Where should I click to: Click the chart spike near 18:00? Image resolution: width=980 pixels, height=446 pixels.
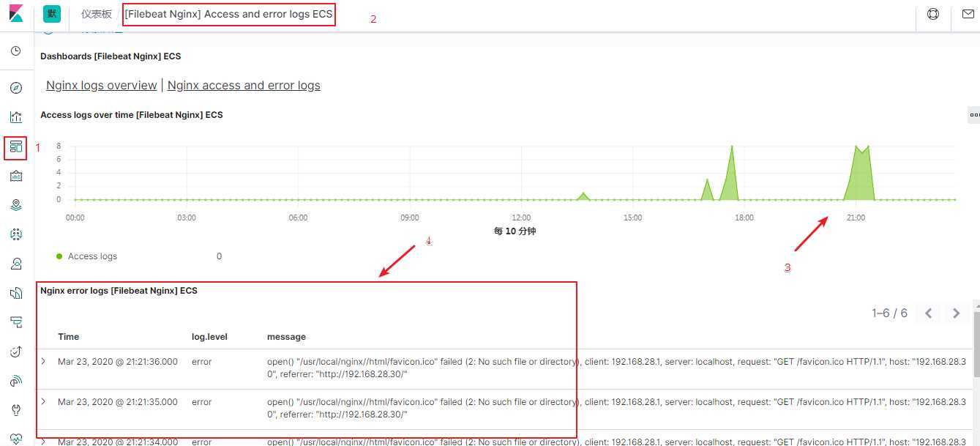point(730,172)
